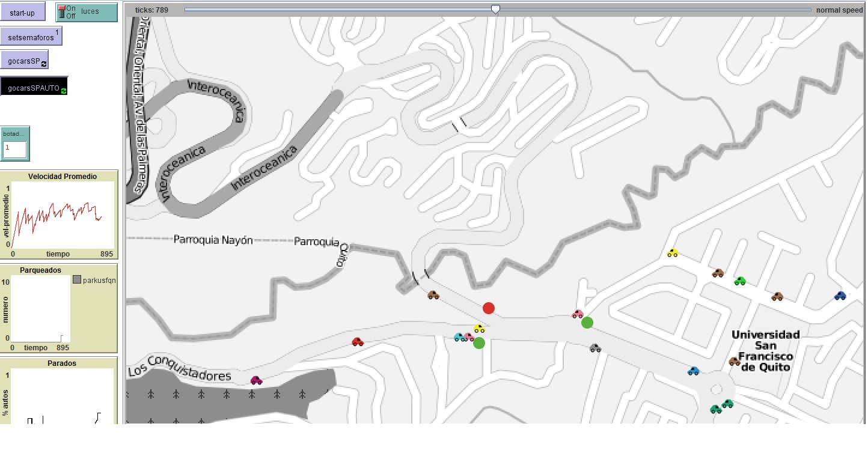Select the red traffic light circle
Viewport: 868px width, 468px height.
click(x=489, y=308)
